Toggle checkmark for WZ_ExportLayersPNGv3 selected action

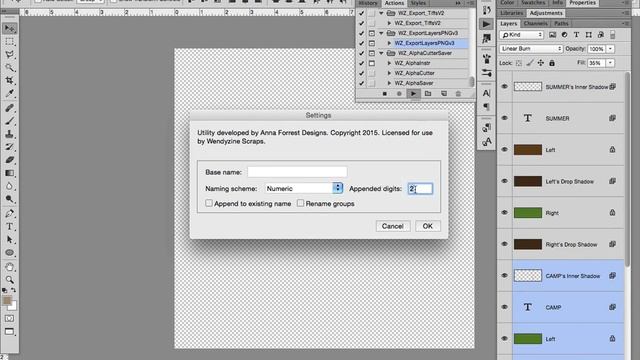click(x=361, y=43)
